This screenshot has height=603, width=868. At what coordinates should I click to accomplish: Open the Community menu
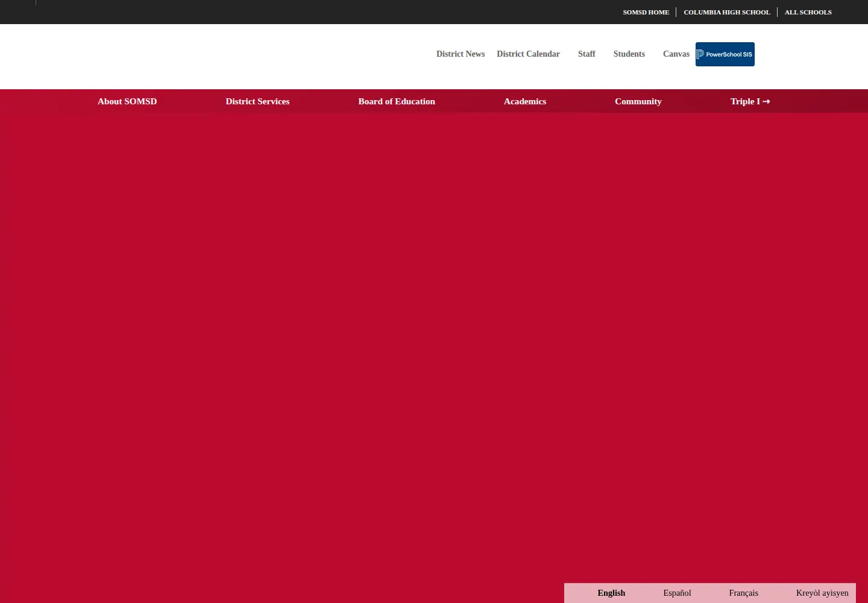click(638, 101)
